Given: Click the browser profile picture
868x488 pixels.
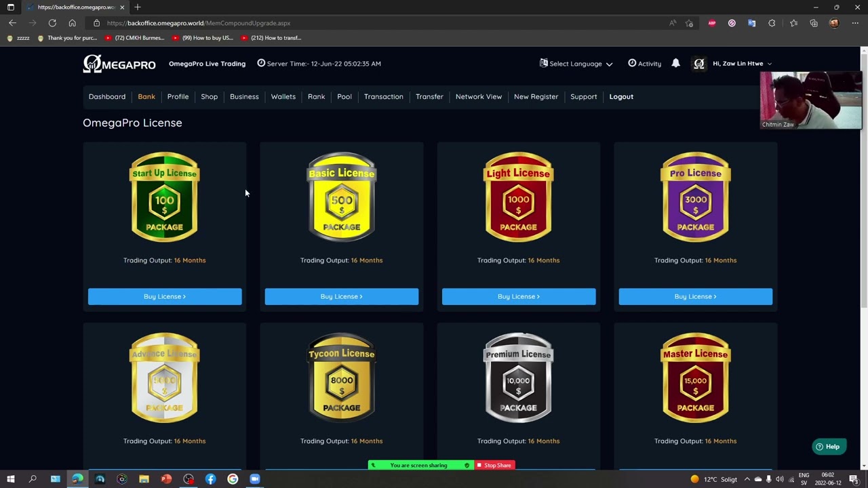Looking at the screenshot, I should pyautogui.click(x=834, y=23).
